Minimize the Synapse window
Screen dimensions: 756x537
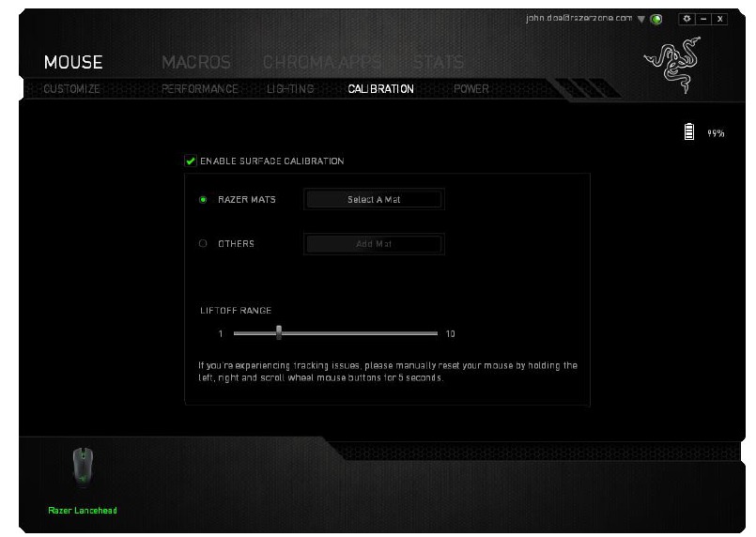(703, 19)
